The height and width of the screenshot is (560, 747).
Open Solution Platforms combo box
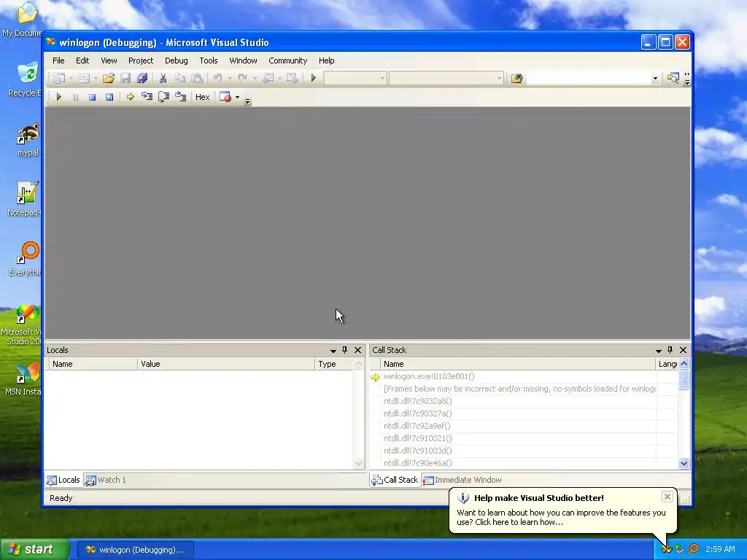pyautogui.click(x=446, y=78)
